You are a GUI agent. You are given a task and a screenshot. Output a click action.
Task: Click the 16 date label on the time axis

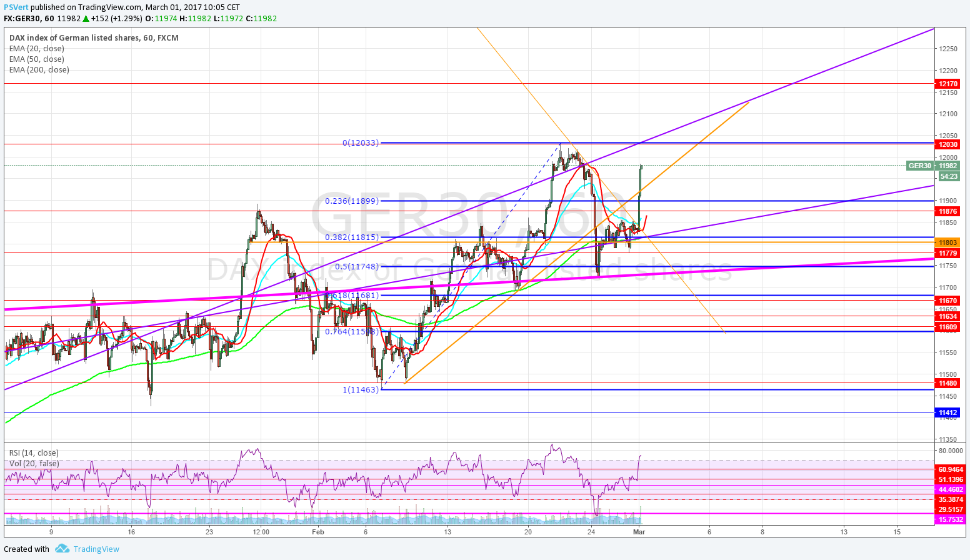point(131,532)
